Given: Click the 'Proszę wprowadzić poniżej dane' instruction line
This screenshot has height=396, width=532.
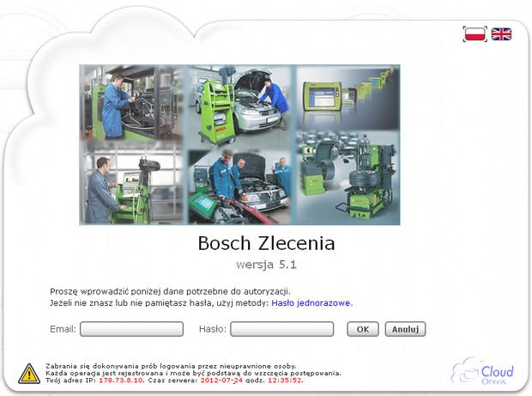Looking at the screenshot, I should (170, 291).
